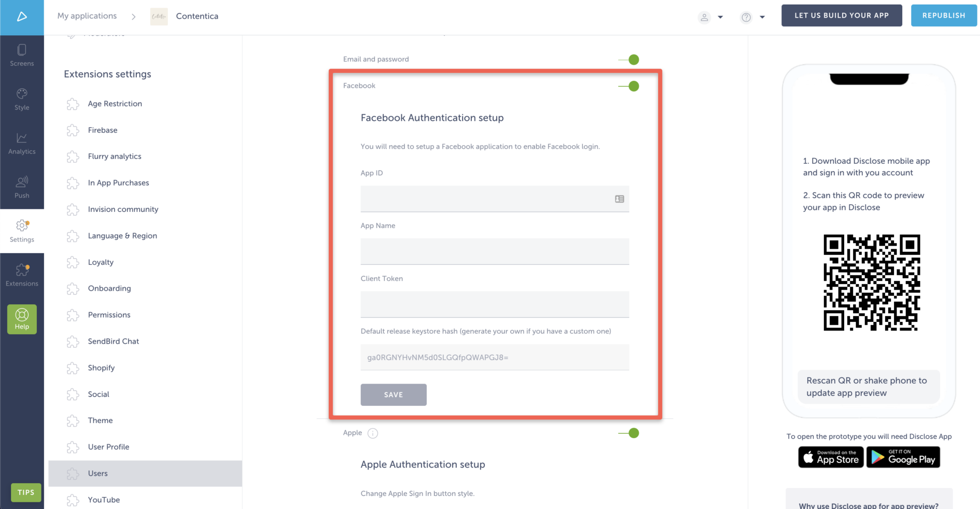Open the Push notifications section
Image resolution: width=980 pixels, height=509 pixels.
(x=22, y=187)
